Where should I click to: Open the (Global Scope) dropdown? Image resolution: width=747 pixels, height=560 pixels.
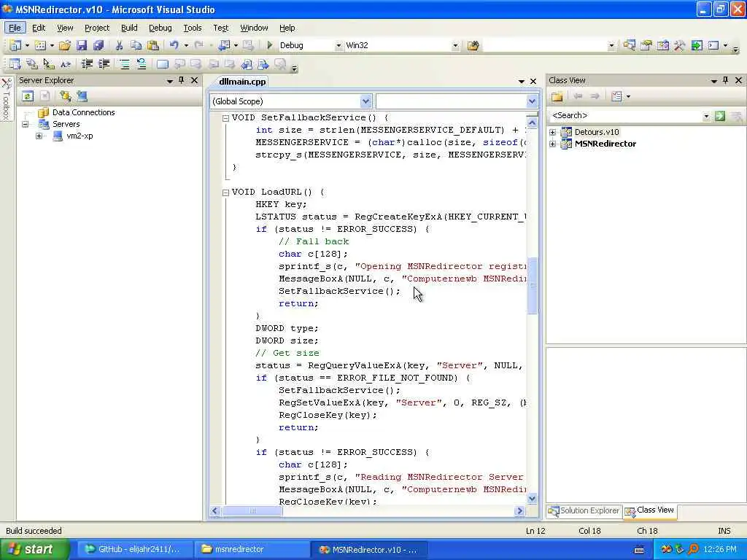(365, 101)
